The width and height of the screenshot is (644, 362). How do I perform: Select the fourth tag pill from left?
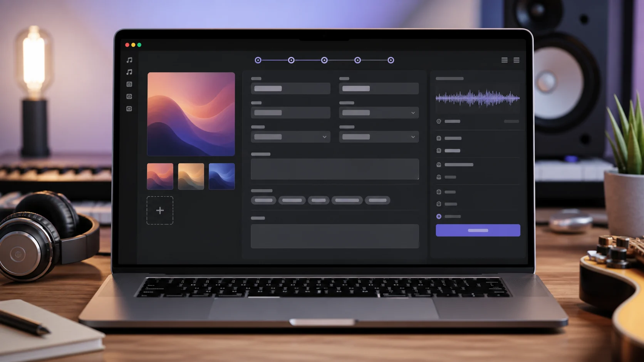[347, 200]
